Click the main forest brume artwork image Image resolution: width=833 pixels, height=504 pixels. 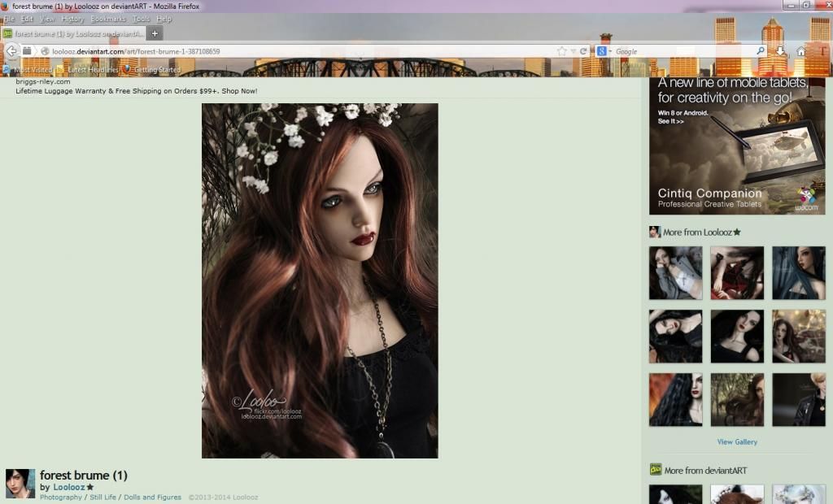[x=320, y=280]
